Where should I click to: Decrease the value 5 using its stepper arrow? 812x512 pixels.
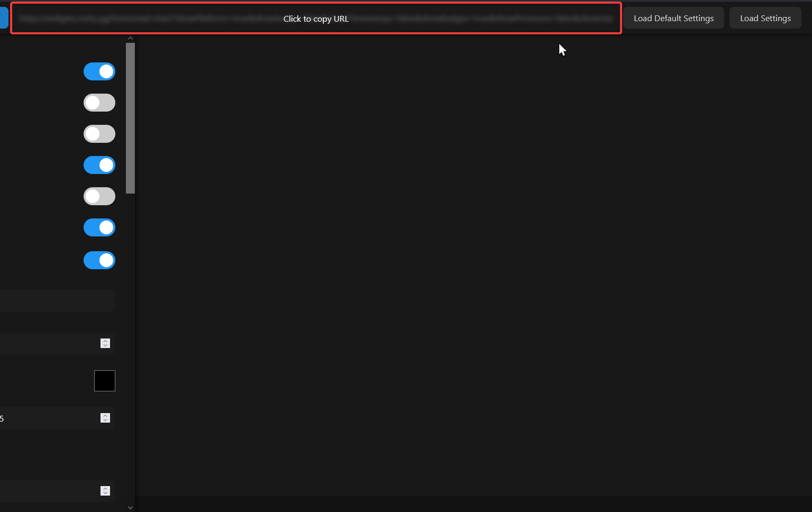(105, 420)
